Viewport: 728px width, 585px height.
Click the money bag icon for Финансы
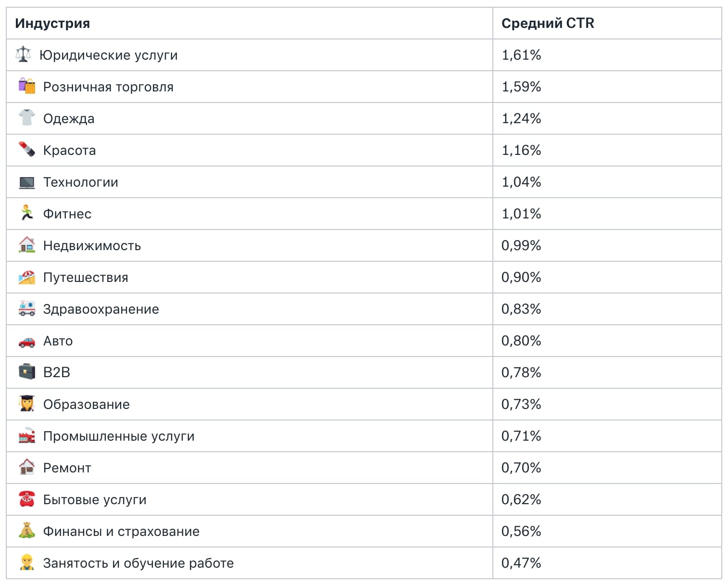coord(27,531)
